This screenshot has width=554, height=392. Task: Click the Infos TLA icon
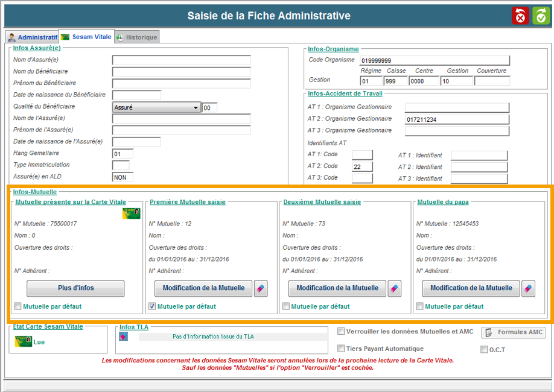[x=124, y=337]
